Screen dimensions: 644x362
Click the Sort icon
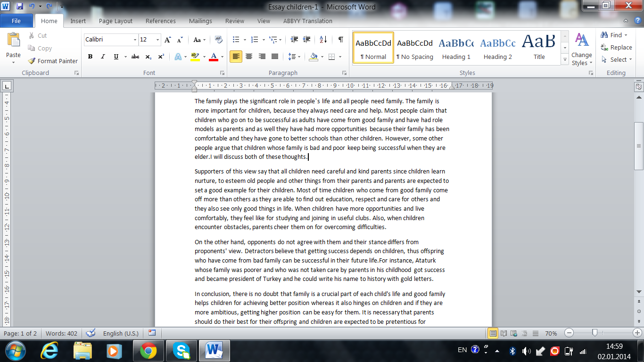click(323, 40)
